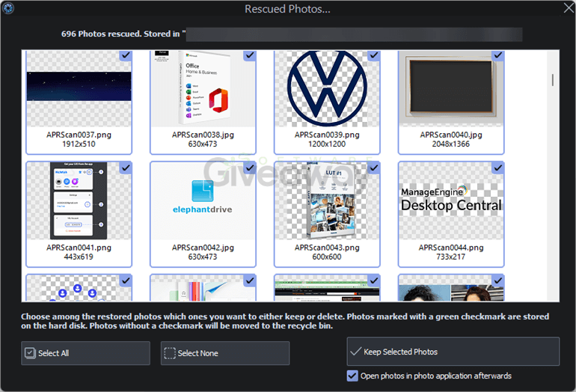The width and height of the screenshot is (576, 392).
Task: Click the photo list vertical scrollbar handle
Action: click(x=553, y=80)
